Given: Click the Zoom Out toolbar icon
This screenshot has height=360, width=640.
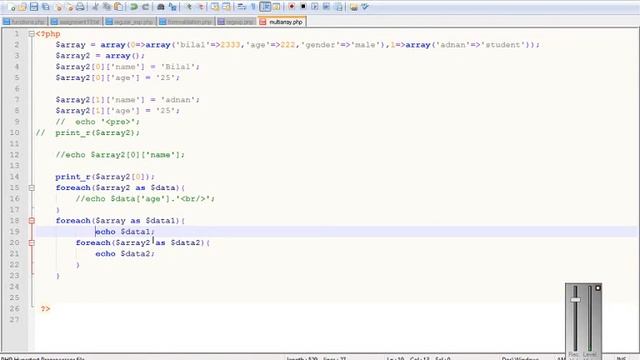Looking at the screenshot, I should (x=200, y=7).
